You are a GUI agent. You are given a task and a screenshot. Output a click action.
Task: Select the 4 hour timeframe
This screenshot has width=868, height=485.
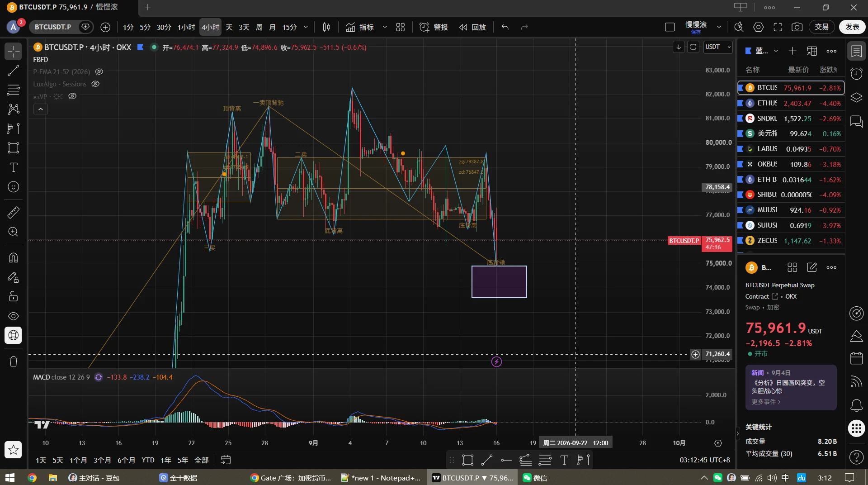[x=210, y=27]
